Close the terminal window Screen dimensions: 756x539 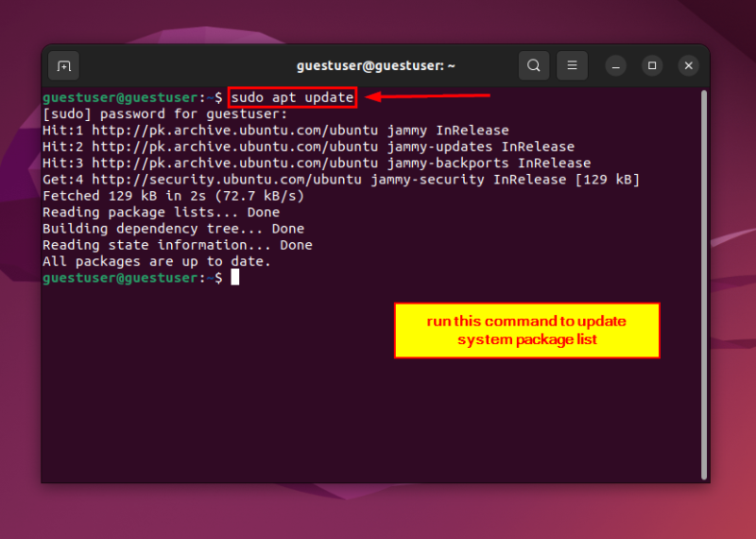tap(689, 65)
